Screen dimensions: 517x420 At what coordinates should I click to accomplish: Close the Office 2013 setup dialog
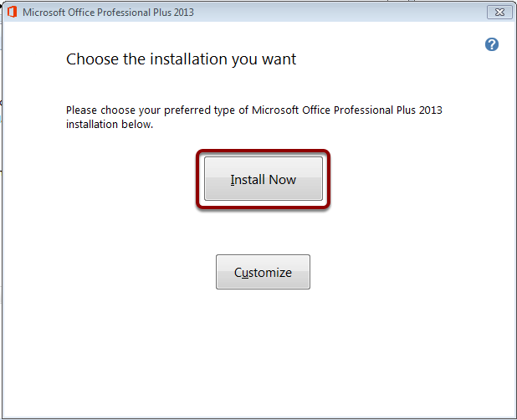(x=499, y=13)
